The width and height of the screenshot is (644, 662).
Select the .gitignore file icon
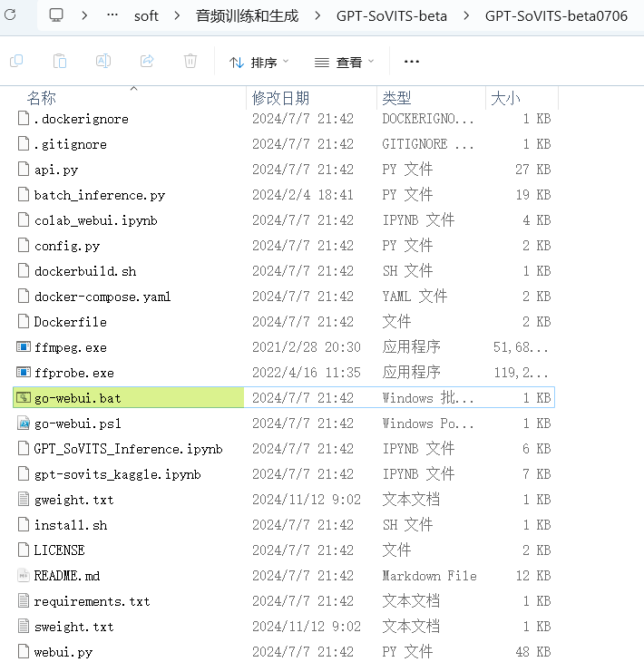(24, 144)
